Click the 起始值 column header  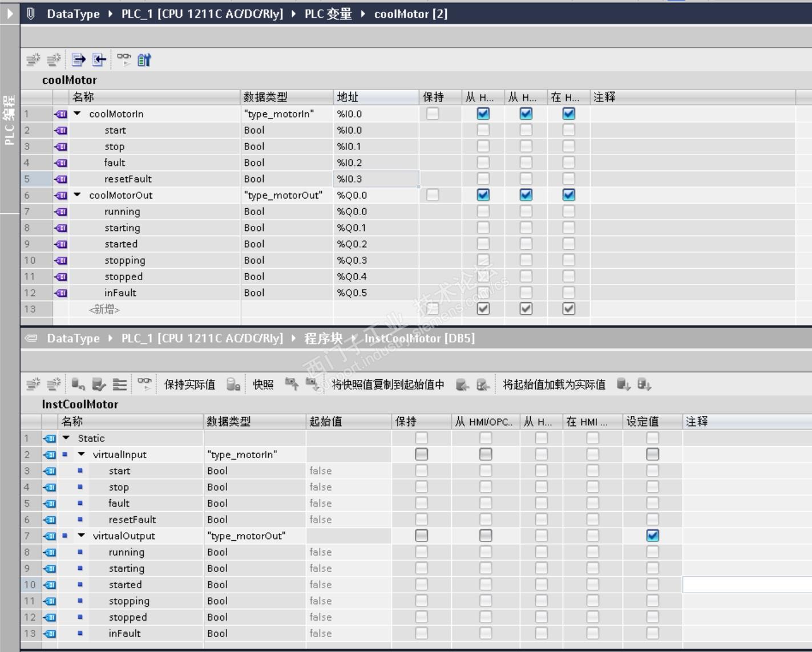pos(349,422)
